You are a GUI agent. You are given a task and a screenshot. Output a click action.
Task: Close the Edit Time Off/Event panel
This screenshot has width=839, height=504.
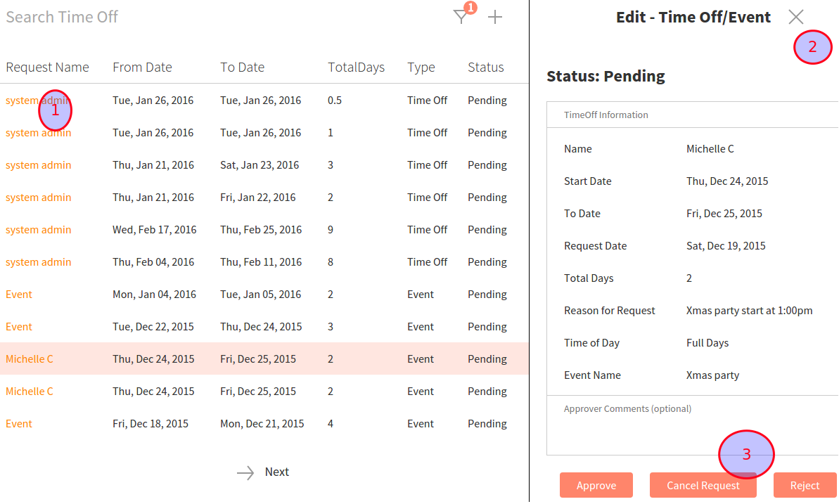[795, 18]
